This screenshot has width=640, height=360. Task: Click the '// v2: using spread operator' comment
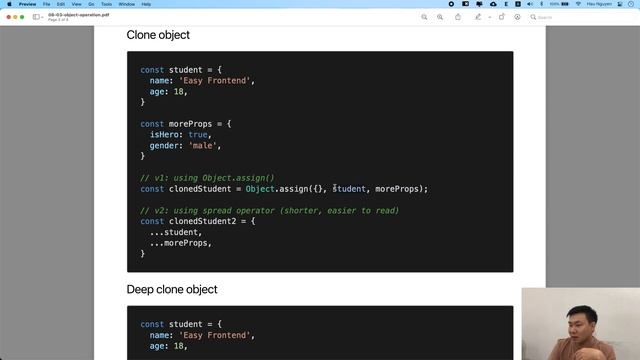(x=269, y=211)
